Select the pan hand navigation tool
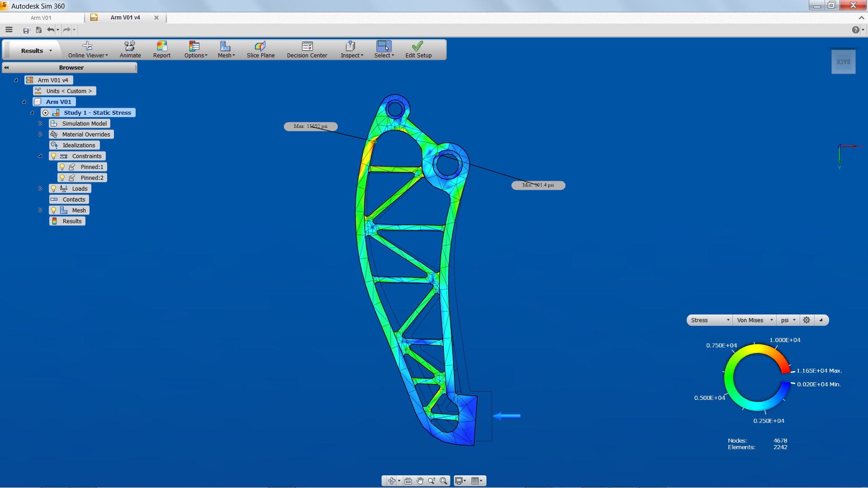 (x=420, y=481)
